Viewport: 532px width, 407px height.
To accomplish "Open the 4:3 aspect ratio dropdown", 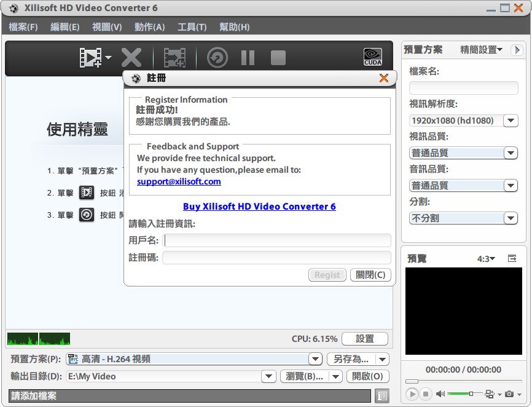I will tap(486, 259).
